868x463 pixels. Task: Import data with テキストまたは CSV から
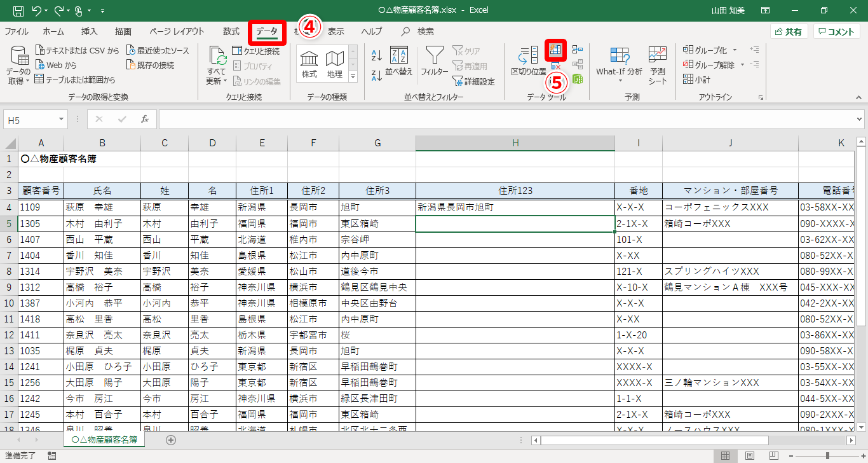[x=77, y=50]
